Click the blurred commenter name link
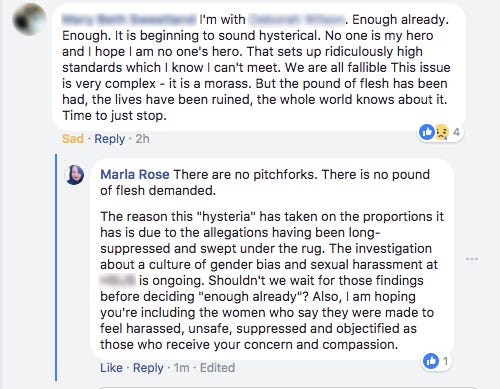 [129, 19]
